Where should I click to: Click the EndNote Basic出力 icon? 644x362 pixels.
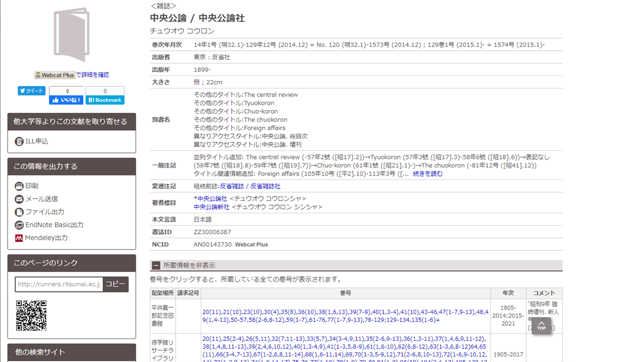pos(19,225)
